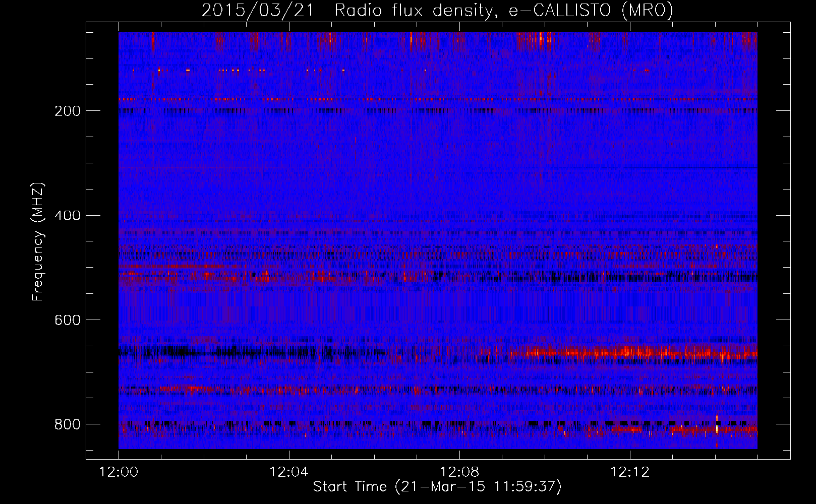Click the 12:08 time tick label
The image size is (816, 504).
point(459,472)
